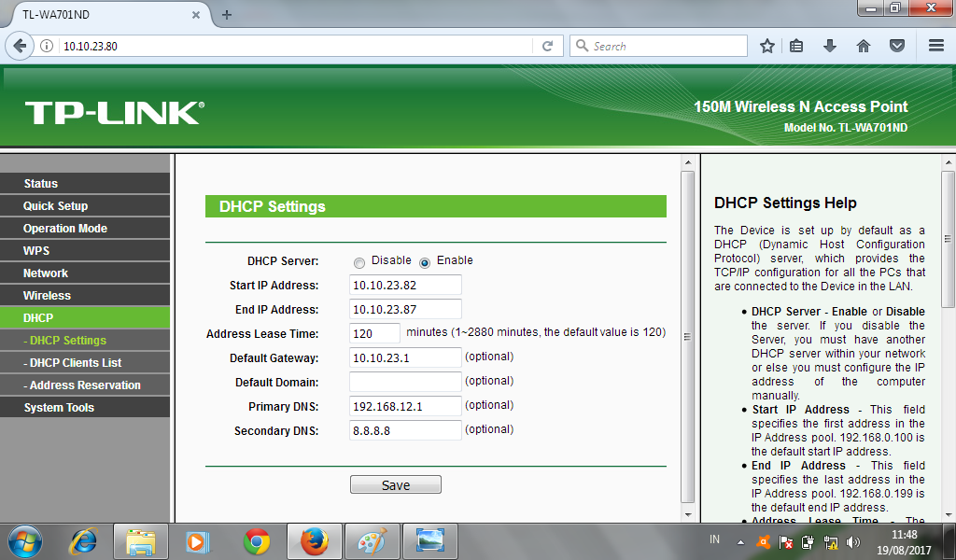Select the Disable DHCP Server radio button
The height and width of the screenshot is (560, 956).
(x=359, y=262)
